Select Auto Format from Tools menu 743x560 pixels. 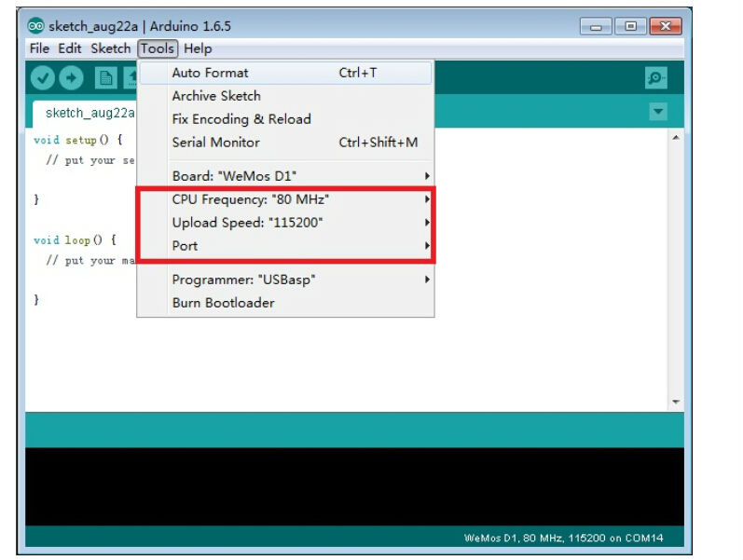tap(210, 73)
